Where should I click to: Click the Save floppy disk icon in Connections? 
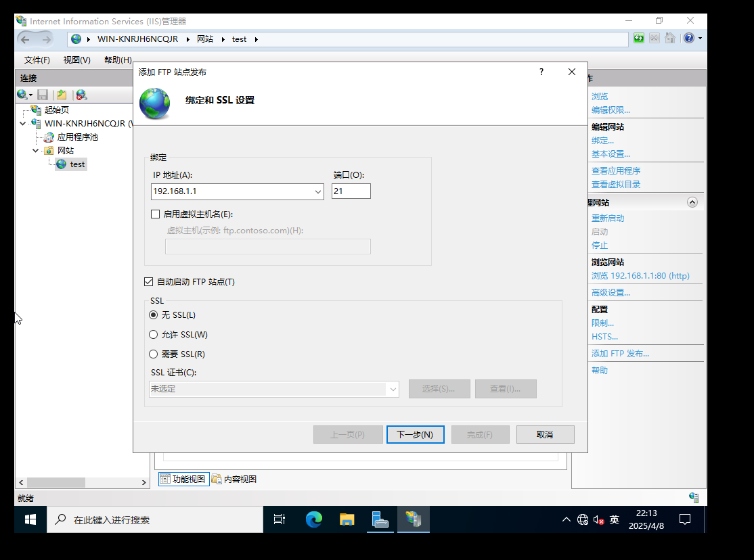[x=43, y=95]
